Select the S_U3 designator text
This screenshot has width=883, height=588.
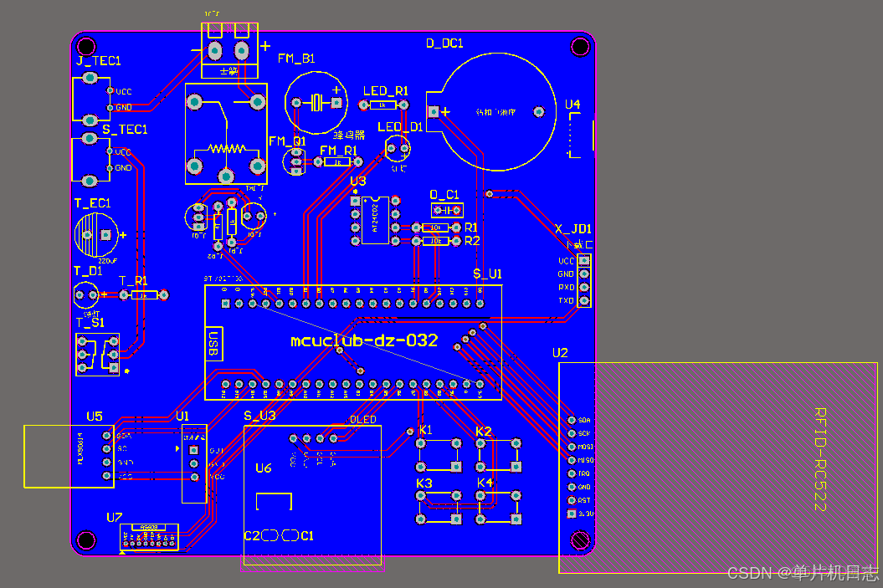259,416
